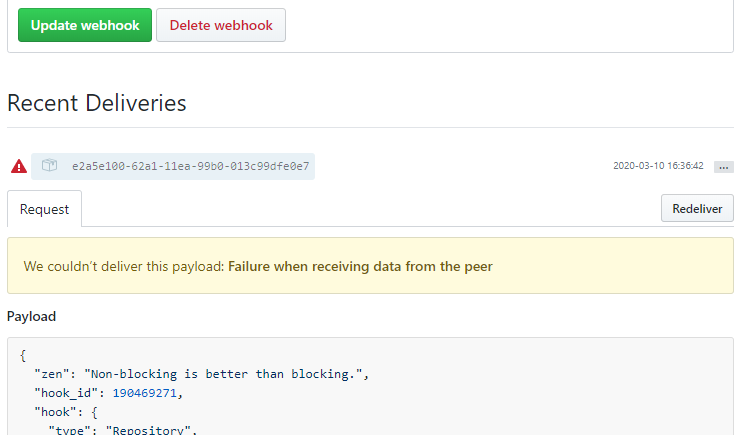Click the package cube icon beside the GUID

click(x=49, y=165)
